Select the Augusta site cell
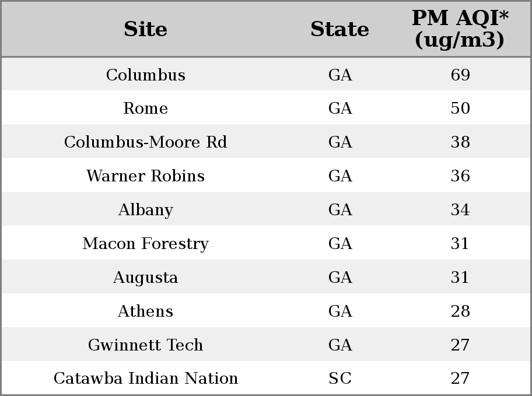The height and width of the screenshot is (396, 532). tap(146, 277)
